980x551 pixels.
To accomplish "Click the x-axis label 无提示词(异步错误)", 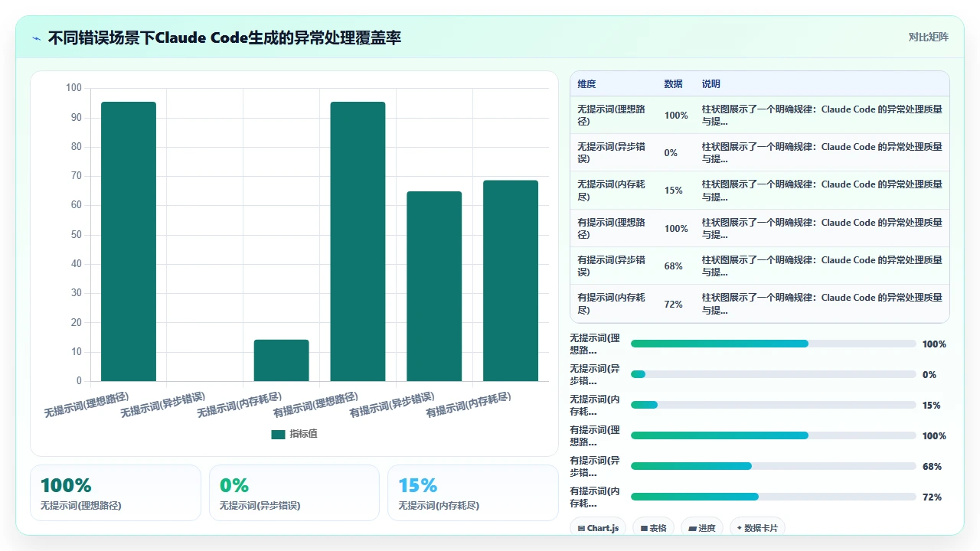I will tap(163, 404).
